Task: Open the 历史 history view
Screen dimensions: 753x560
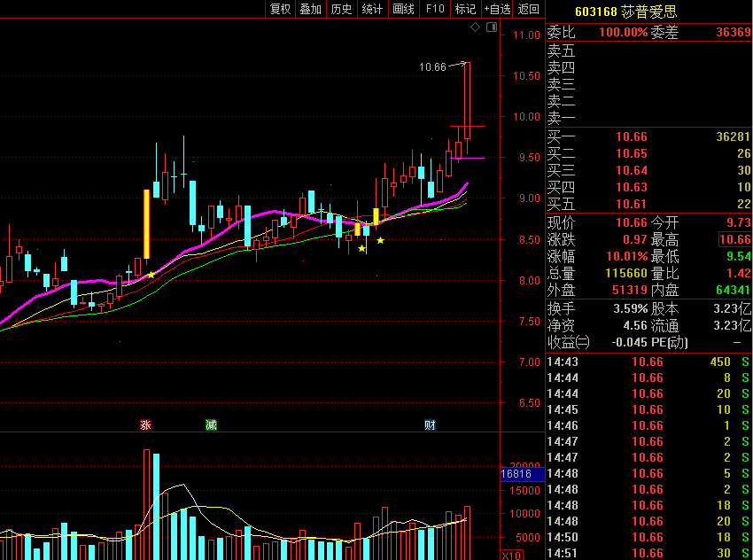Action: click(x=341, y=9)
